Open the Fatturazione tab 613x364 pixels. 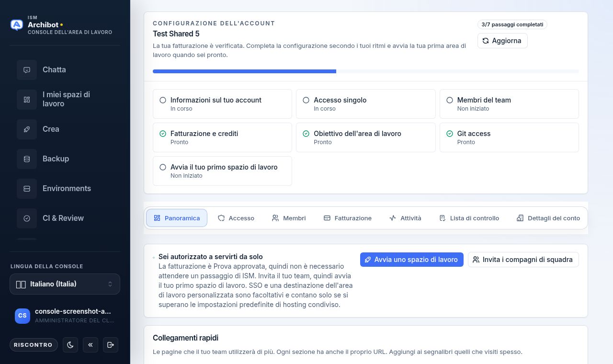(348, 218)
